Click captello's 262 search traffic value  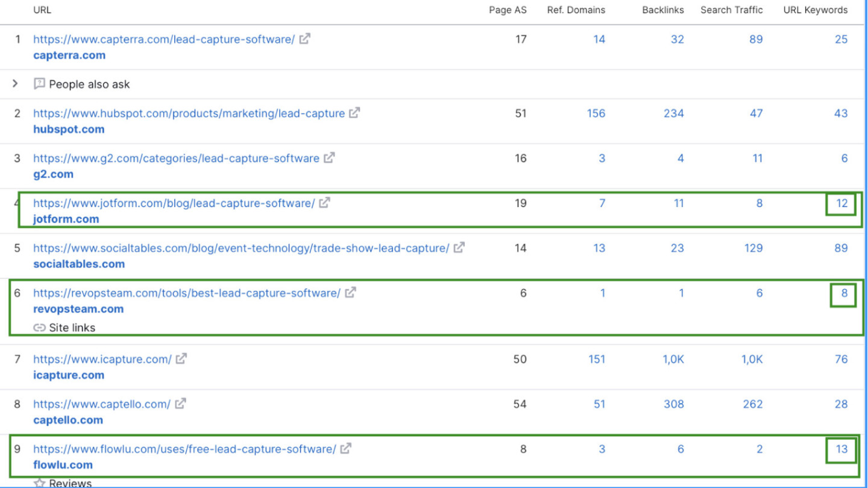pyautogui.click(x=753, y=404)
